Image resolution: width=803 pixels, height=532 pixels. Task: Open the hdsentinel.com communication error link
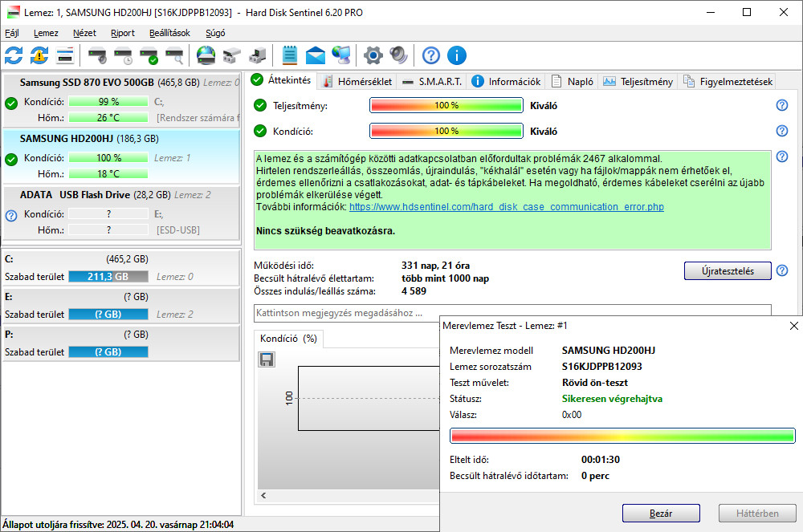507,207
